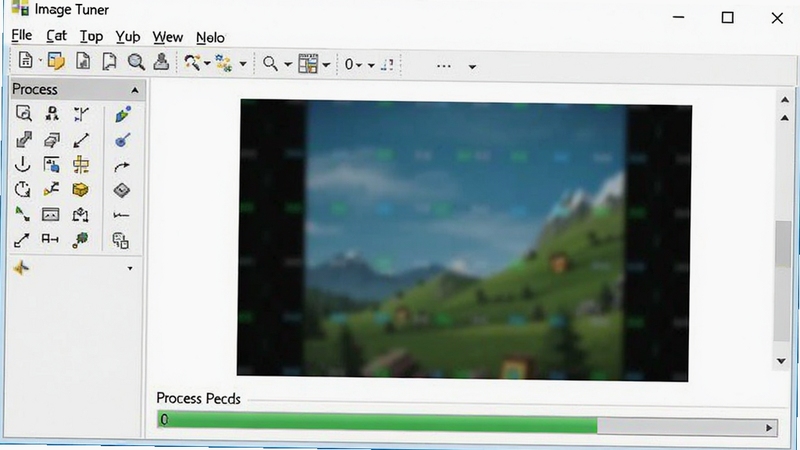Image resolution: width=800 pixels, height=450 pixels.
Task: Open dropdown arrow beside the orange star icon
Action: pos(130,268)
